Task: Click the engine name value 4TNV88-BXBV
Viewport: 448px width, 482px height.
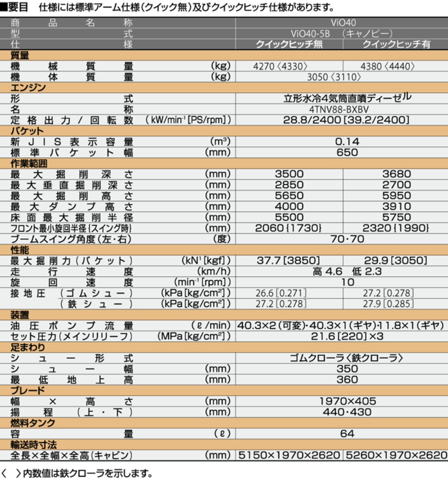Action: pyautogui.click(x=339, y=109)
